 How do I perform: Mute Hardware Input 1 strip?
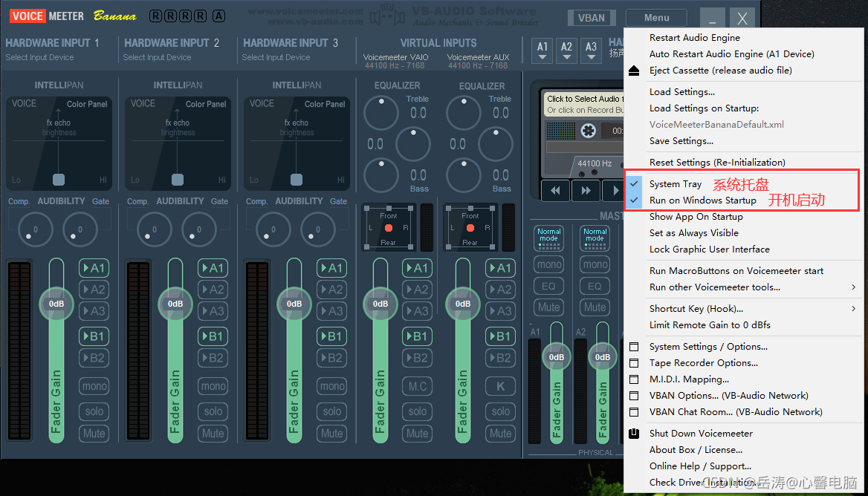point(94,434)
